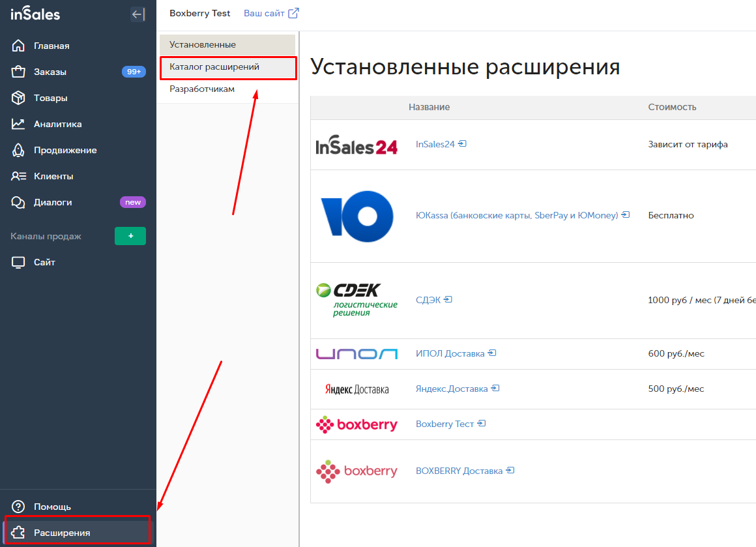Click the Диалоги chat bubbles icon
The width and height of the screenshot is (756, 547).
tap(18, 203)
